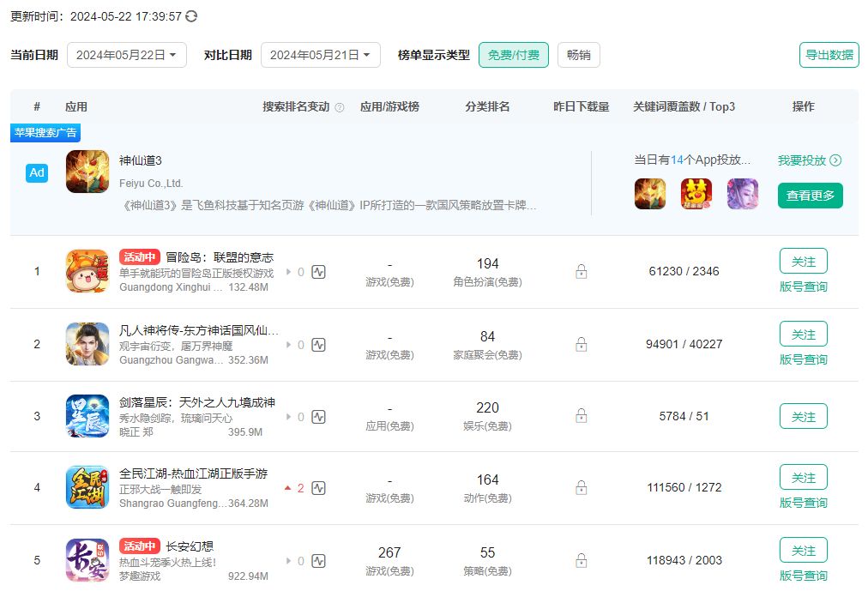Click the 活动中 badge on 长安幻想
868x591 pixels.
[x=140, y=546]
